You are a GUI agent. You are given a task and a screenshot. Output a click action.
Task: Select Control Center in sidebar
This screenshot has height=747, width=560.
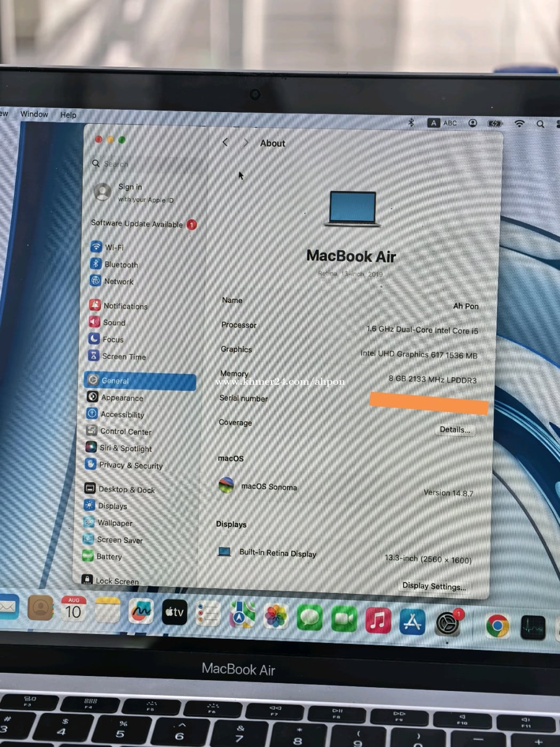coord(119,431)
